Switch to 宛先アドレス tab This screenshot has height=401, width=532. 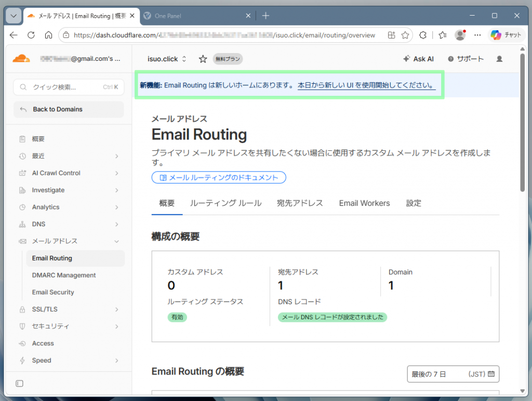coord(300,203)
